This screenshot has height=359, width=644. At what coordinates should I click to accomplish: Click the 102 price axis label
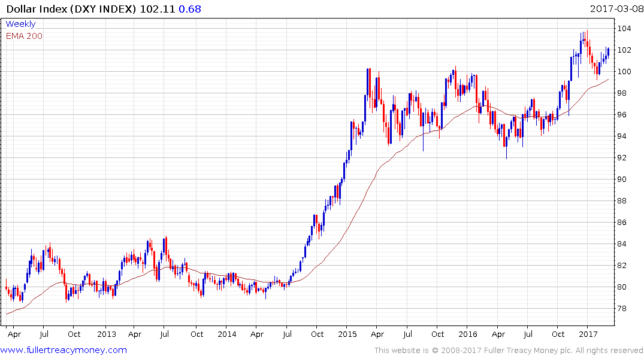[624, 50]
